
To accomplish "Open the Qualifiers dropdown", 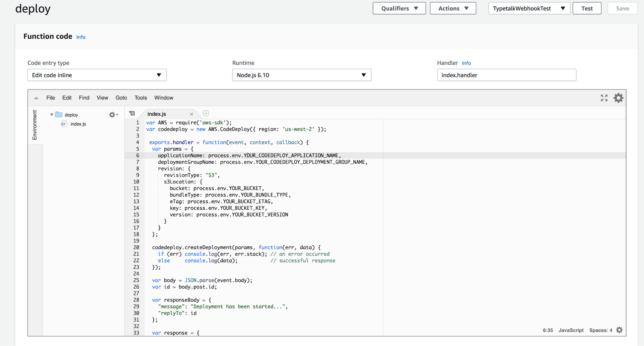I will [x=399, y=8].
